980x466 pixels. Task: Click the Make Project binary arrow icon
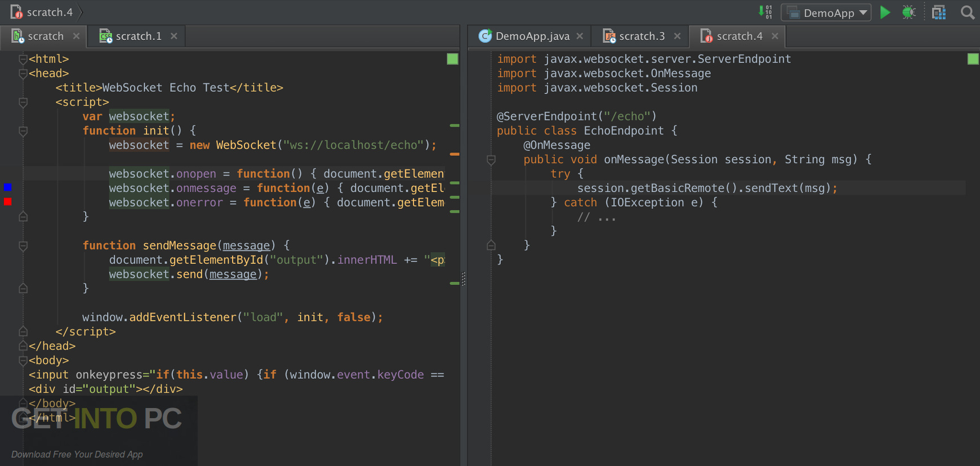point(765,12)
